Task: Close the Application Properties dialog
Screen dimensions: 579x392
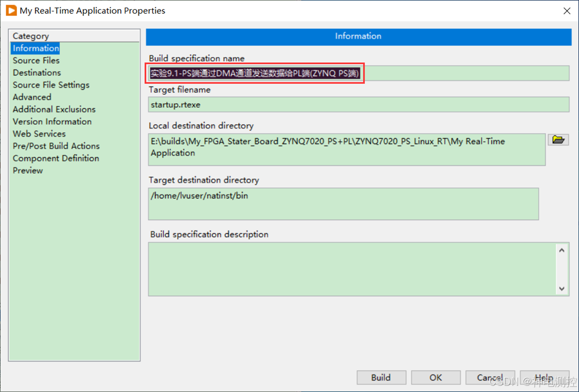Action: (x=567, y=11)
